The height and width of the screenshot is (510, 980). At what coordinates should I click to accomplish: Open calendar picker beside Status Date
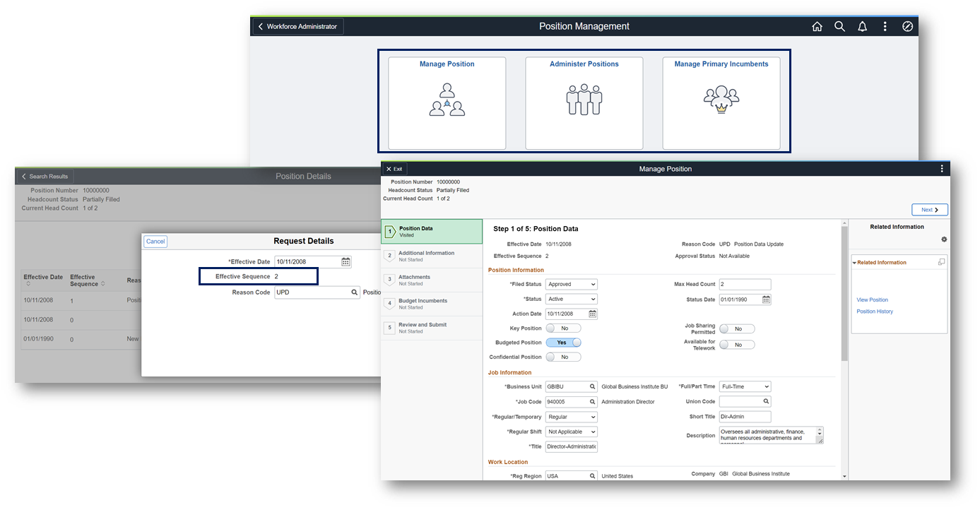pyautogui.click(x=767, y=300)
